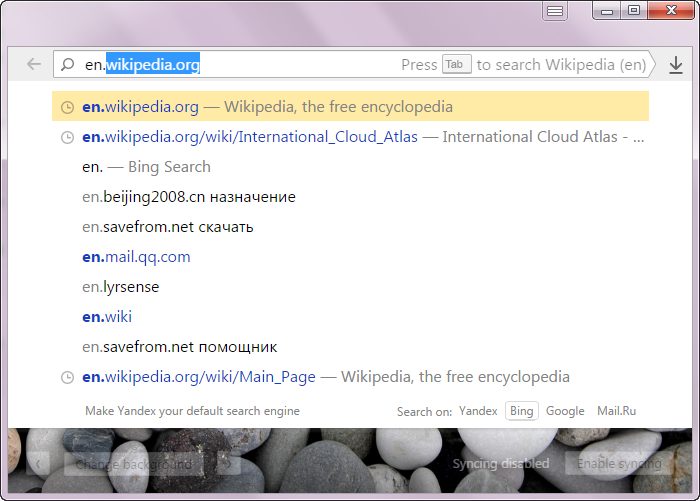The image size is (700, 501).
Task: Search on Mail.Ru
Action: pos(617,411)
